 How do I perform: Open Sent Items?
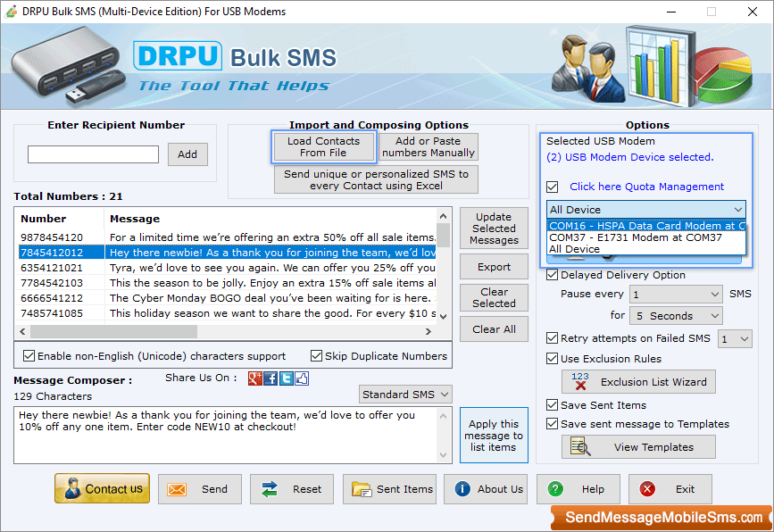click(x=389, y=489)
